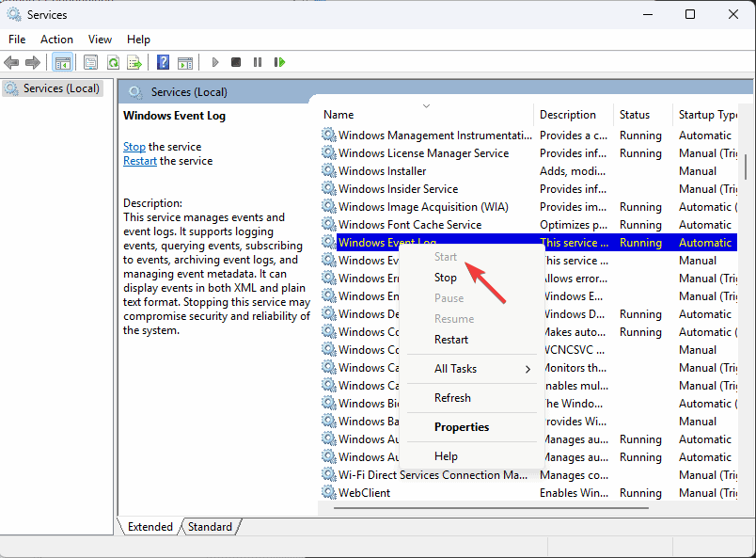This screenshot has width=756, height=558.
Task: Open Properties from the context menu
Action: pos(462,427)
